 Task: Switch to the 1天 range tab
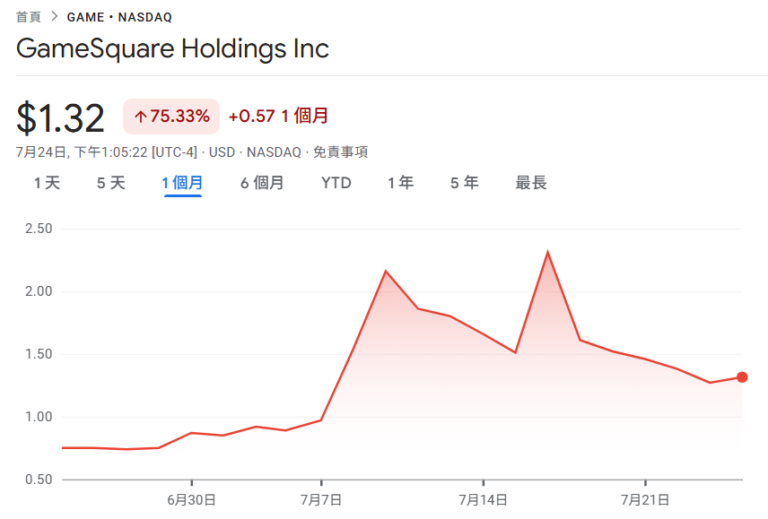tap(47, 183)
